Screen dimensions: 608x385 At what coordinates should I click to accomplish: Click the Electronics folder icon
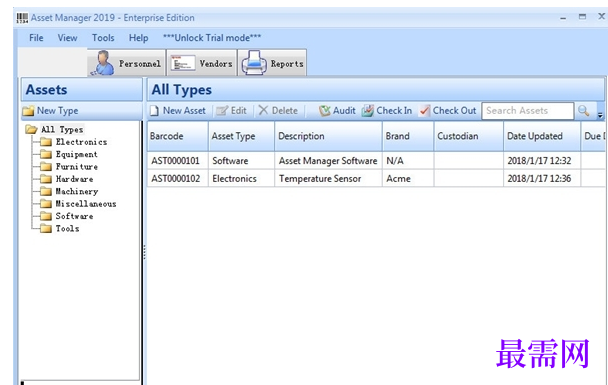46,142
